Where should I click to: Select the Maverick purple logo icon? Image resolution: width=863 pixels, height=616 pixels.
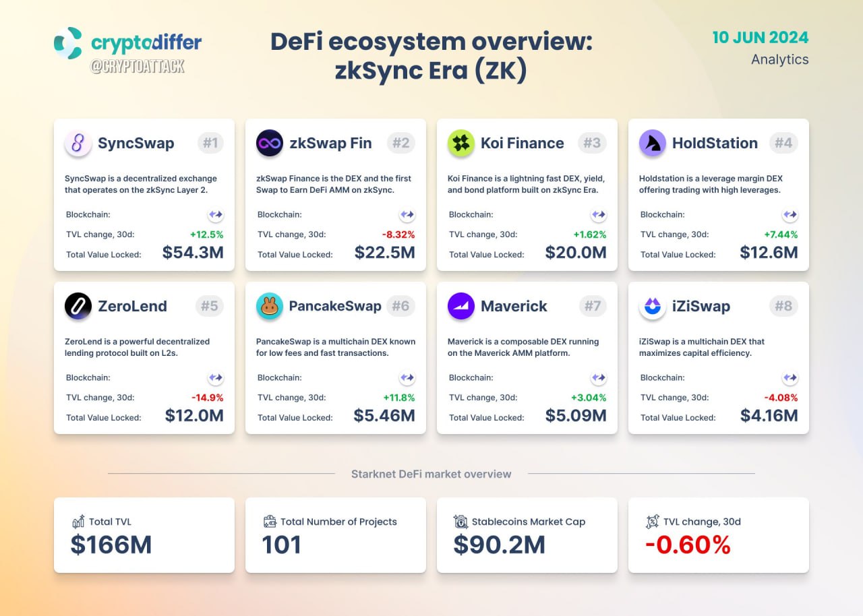pos(461,306)
